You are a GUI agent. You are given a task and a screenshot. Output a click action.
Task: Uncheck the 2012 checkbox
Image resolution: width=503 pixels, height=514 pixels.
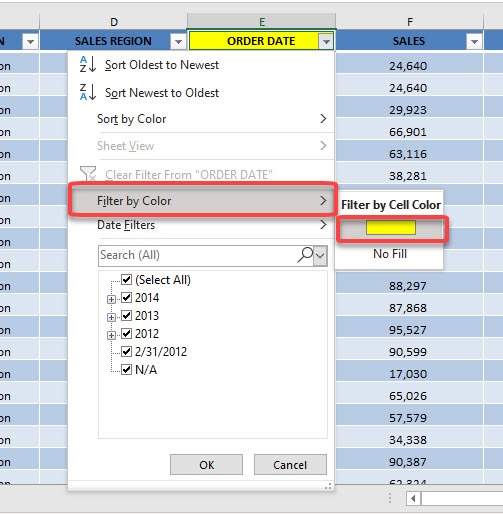point(126,333)
